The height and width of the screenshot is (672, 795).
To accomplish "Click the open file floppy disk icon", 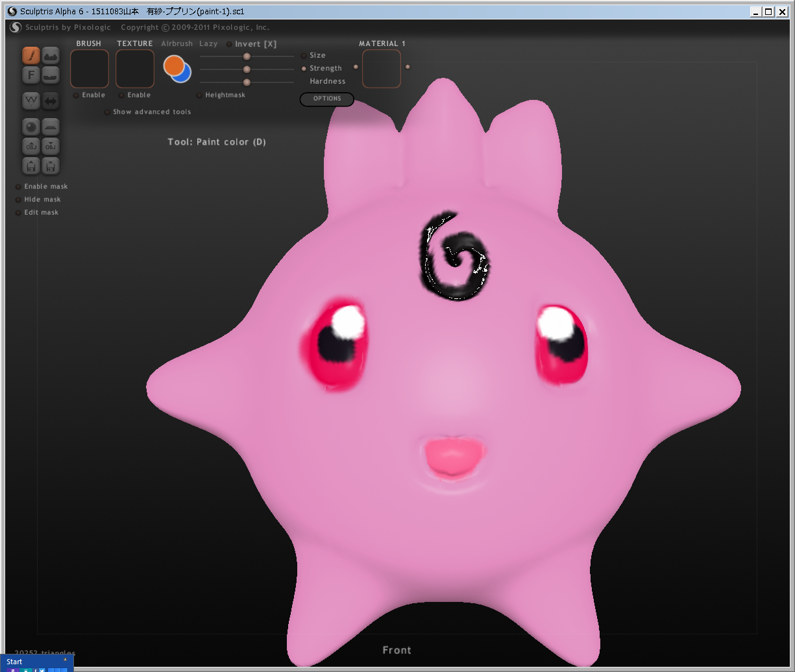I will (x=31, y=165).
